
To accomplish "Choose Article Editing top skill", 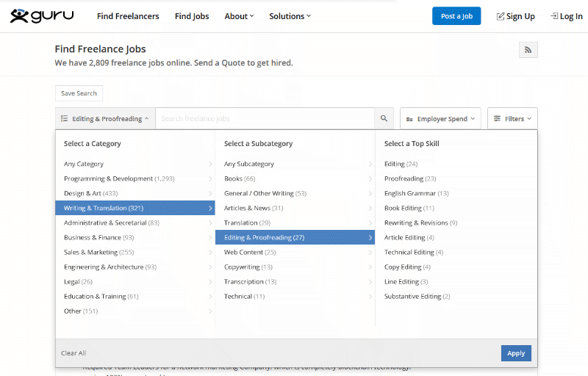I will point(409,237).
